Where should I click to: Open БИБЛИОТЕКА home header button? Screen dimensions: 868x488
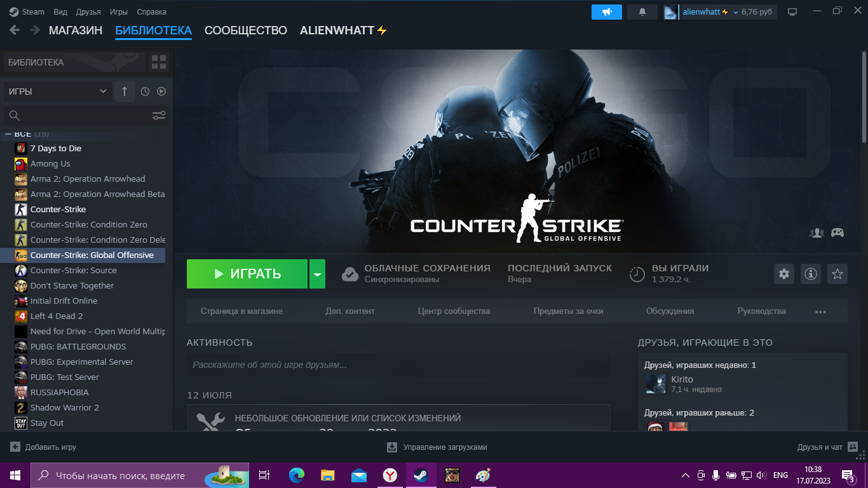point(75,62)
